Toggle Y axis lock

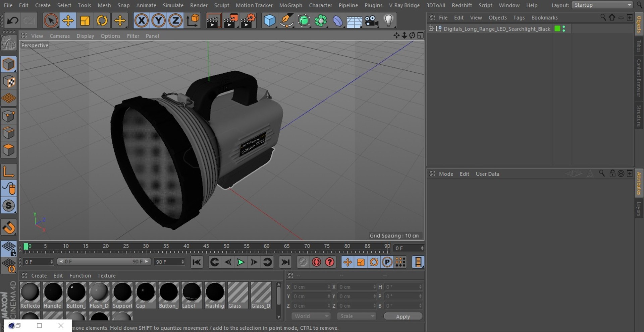(158, 21)
